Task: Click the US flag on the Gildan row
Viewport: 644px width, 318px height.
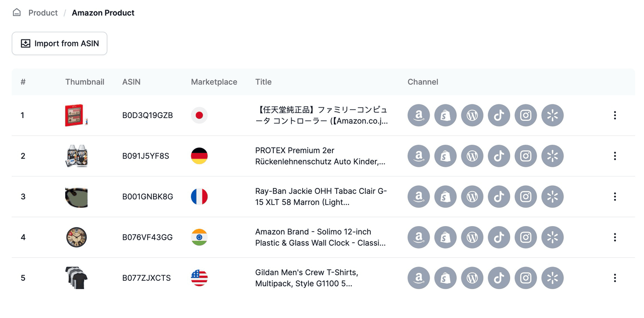Action: coord(199,278)
